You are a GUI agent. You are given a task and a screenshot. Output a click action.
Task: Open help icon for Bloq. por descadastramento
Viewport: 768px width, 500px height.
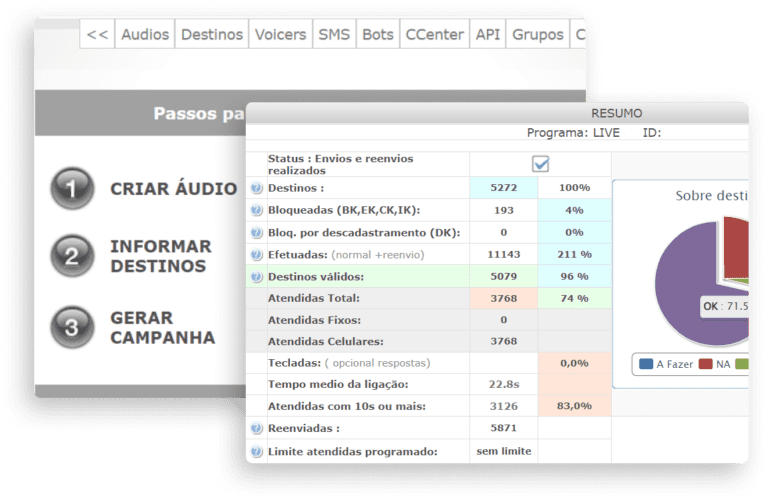click(x=256, y=232)
